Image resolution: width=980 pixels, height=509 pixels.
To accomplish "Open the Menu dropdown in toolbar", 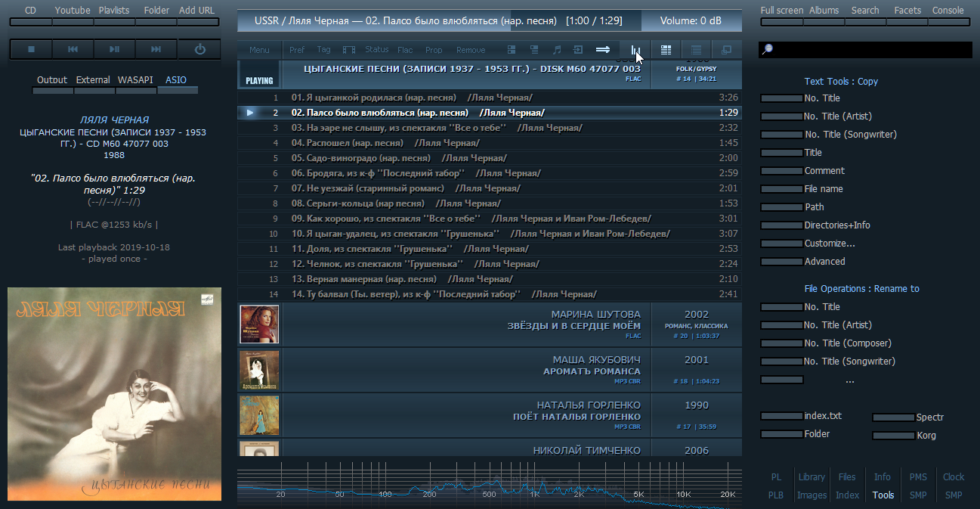I will point(259,50).
